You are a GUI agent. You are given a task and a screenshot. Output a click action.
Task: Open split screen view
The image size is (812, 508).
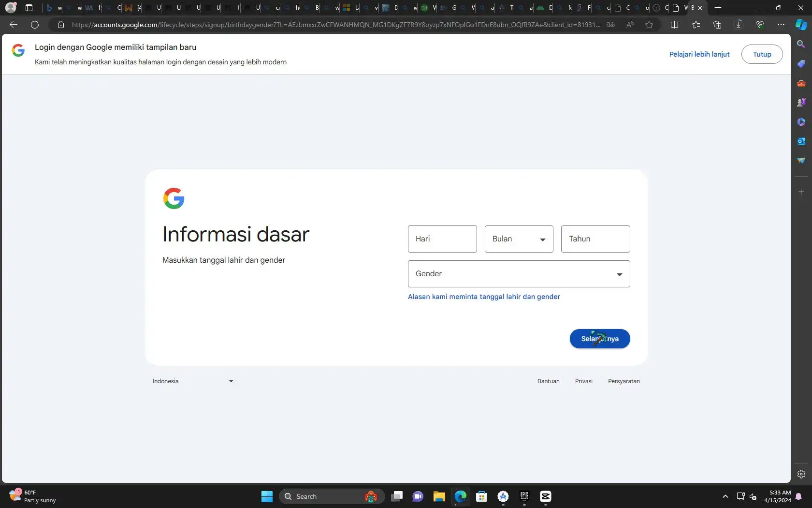point(675,25)
